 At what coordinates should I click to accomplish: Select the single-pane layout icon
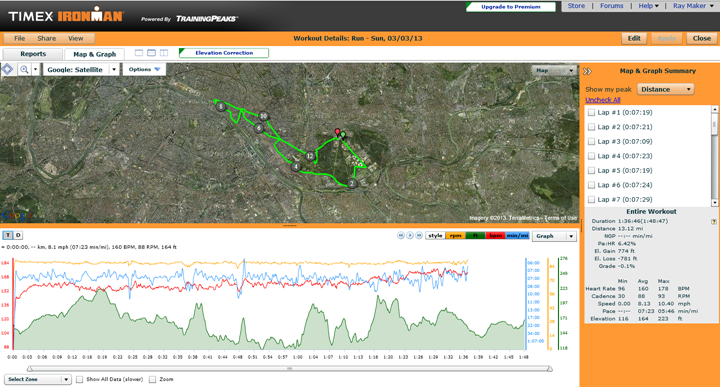[139, 53]
